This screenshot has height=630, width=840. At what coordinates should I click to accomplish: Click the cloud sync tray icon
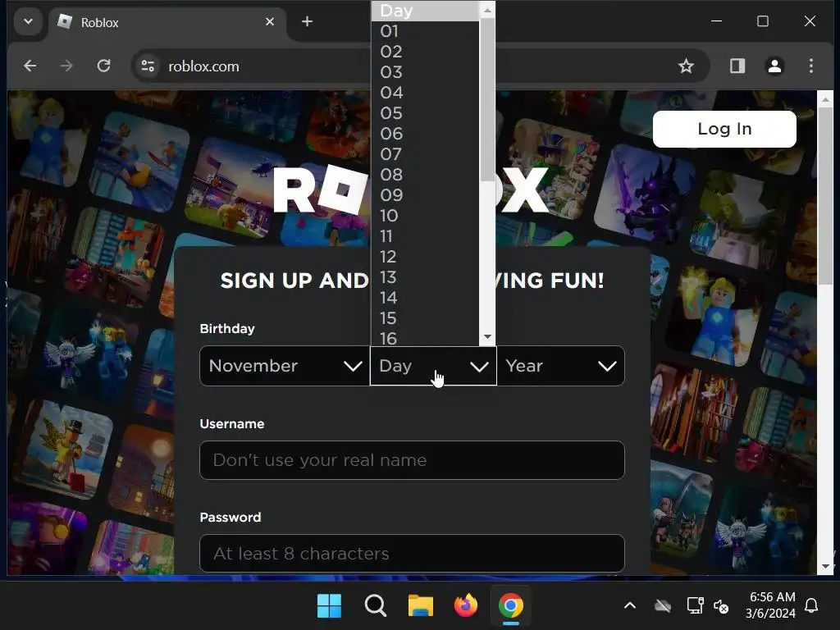(663, 606)
